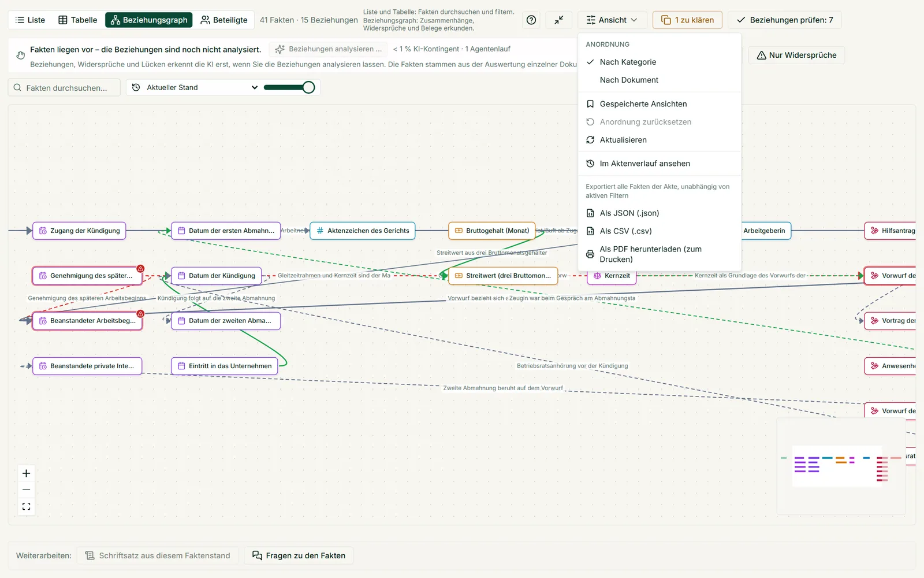Select the Beanstandete private Inte... node

point(87,366)
